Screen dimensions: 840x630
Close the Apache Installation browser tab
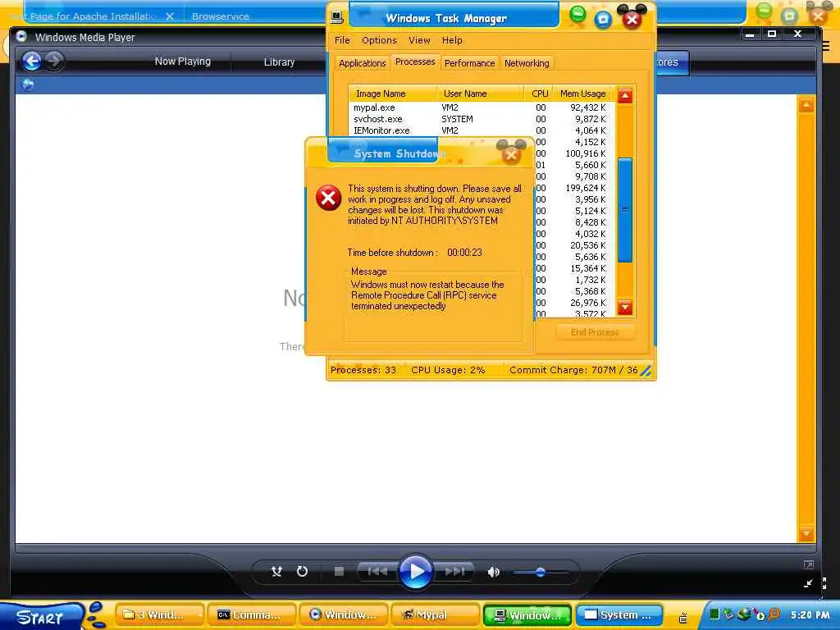coord(170,16)
